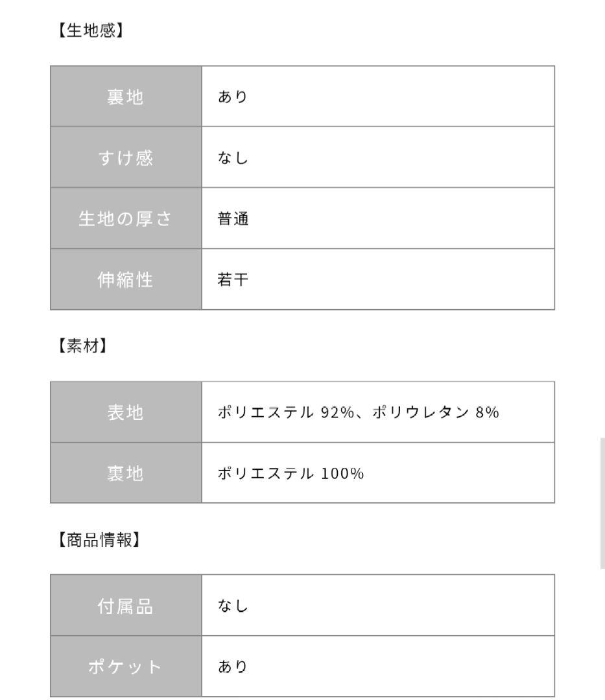The height and width of the screenshot is (700, 605).
Task: Select the 付属品 label cell
Action: point(126,605)
